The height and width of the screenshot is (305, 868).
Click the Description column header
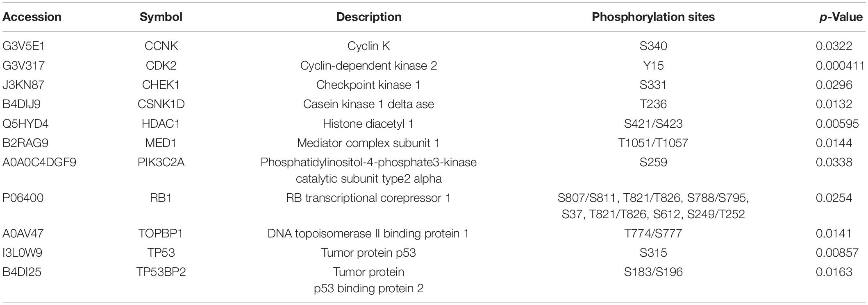point(369,17)
